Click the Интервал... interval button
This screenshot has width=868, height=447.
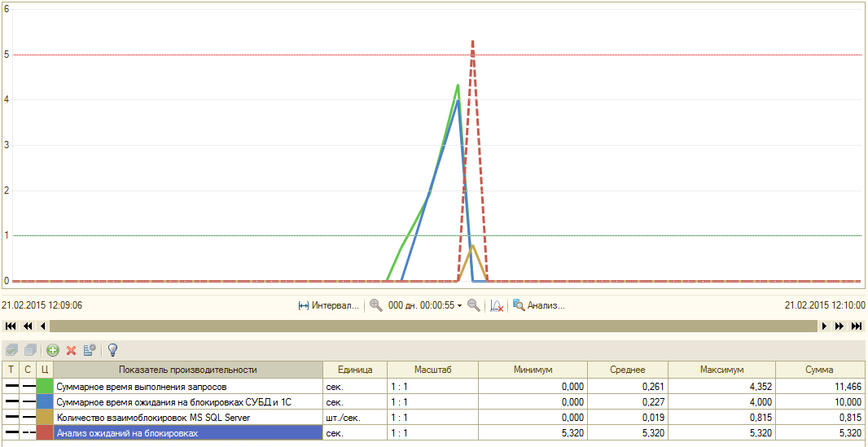[x=329, y=305]
